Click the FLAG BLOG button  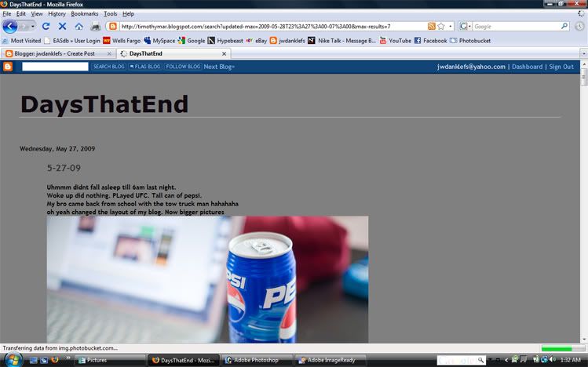[x=145, y=67]
